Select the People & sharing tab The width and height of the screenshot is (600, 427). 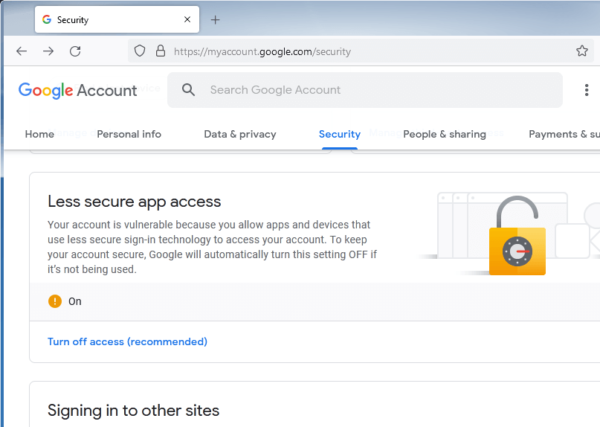444,134
